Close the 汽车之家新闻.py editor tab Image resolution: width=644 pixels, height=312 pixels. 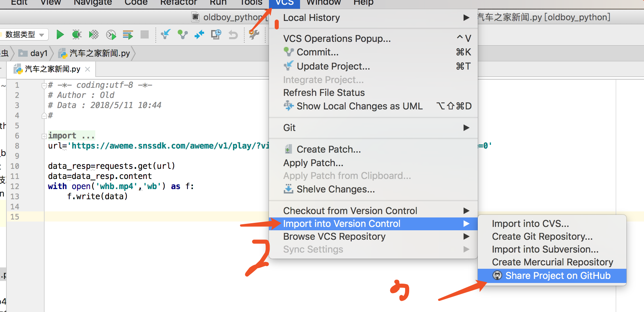click(x=88, y=69)
